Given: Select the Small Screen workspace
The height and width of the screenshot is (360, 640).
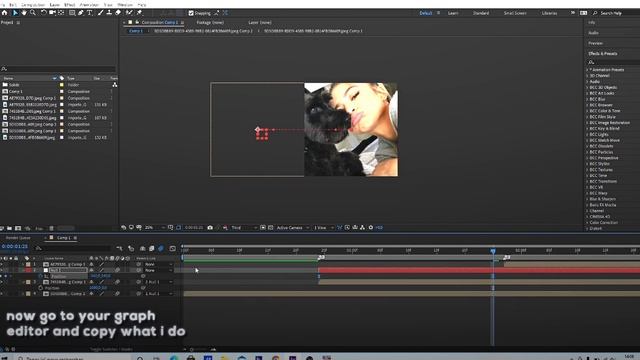Looking at the screenshot, I should (x=515, y=13).
